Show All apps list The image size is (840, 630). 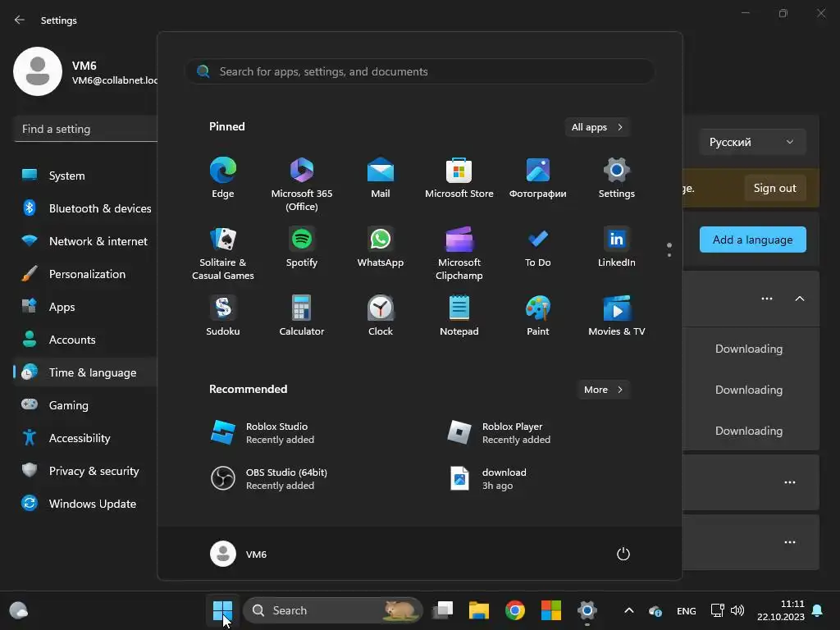pyautogui.click(x=597, y=127)
